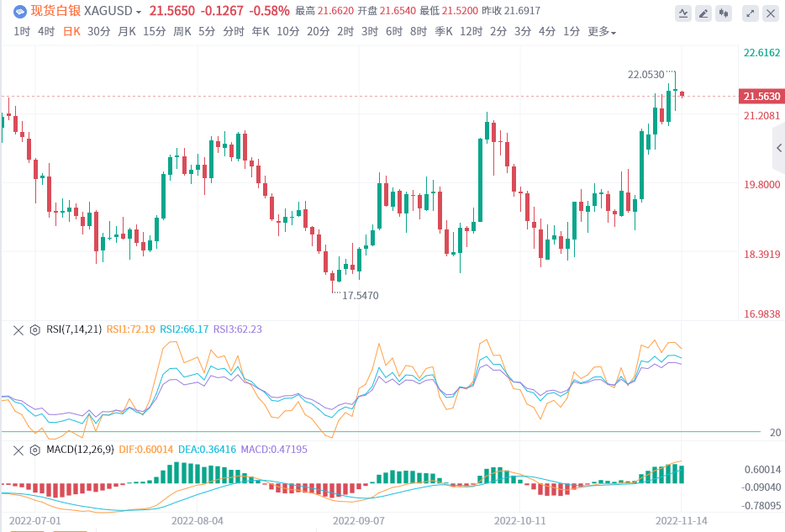The width and height of the screenshot is (785, 532).
Task: Click the 2022-08-04 date axis label
Action: click(198, 520)
